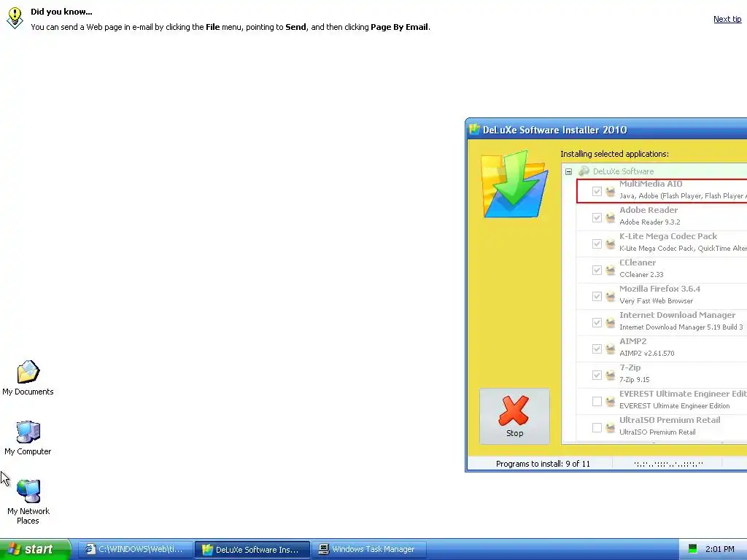This screenshot has height=560, width=747.
Task: Click Programs to install 9 of 11 status
Action: [x=543, y=464]
